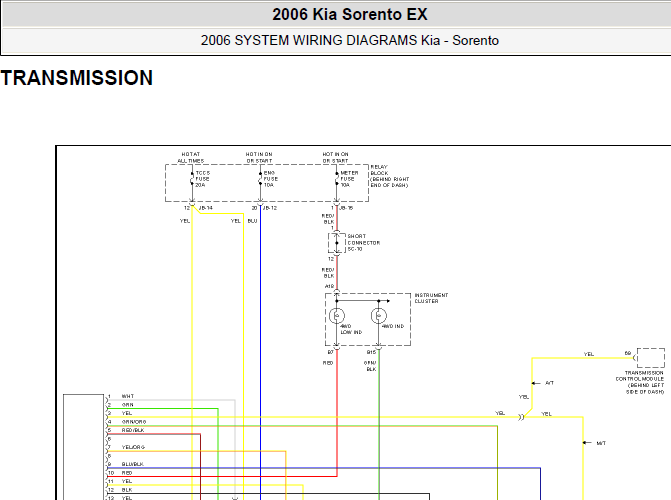Click the TRANSMISSION CONTROL MODULE label
The height and width of the screenshot is (500, 671).
point(640,382)
